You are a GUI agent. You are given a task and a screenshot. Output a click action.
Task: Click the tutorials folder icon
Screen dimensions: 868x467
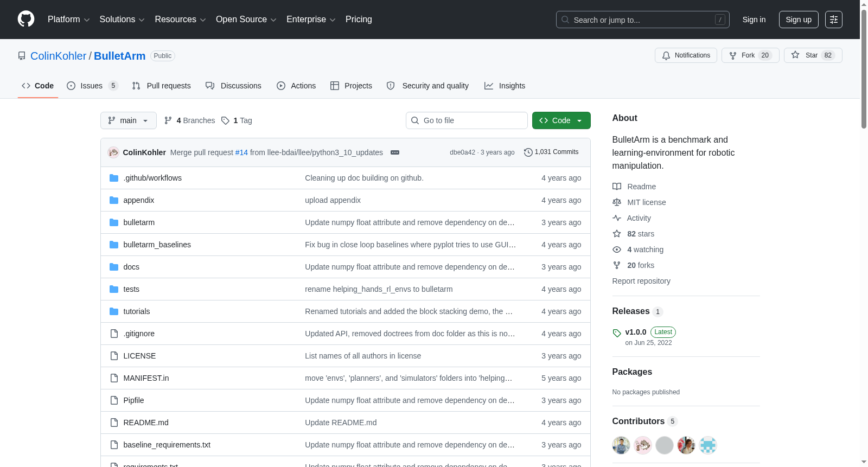(114, 311)
